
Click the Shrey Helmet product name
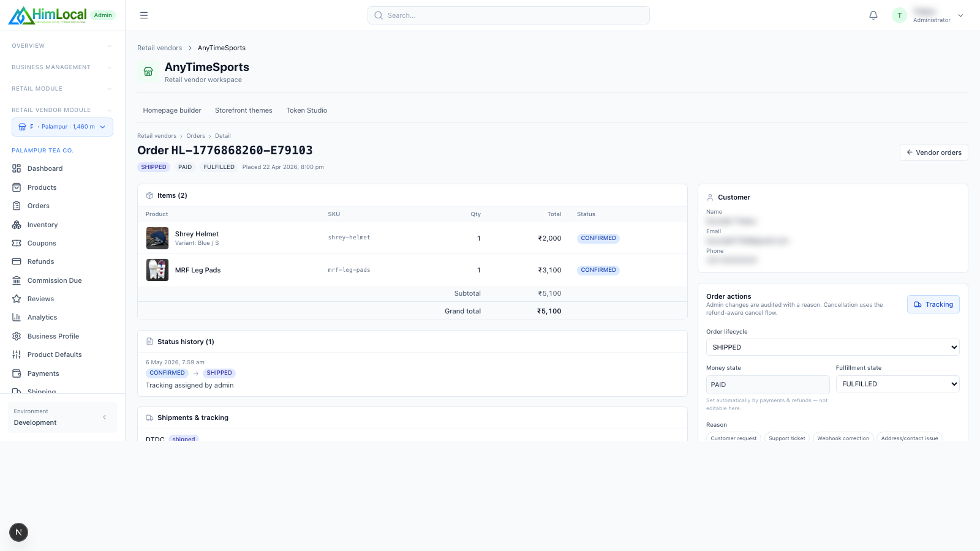coord(197,234)
